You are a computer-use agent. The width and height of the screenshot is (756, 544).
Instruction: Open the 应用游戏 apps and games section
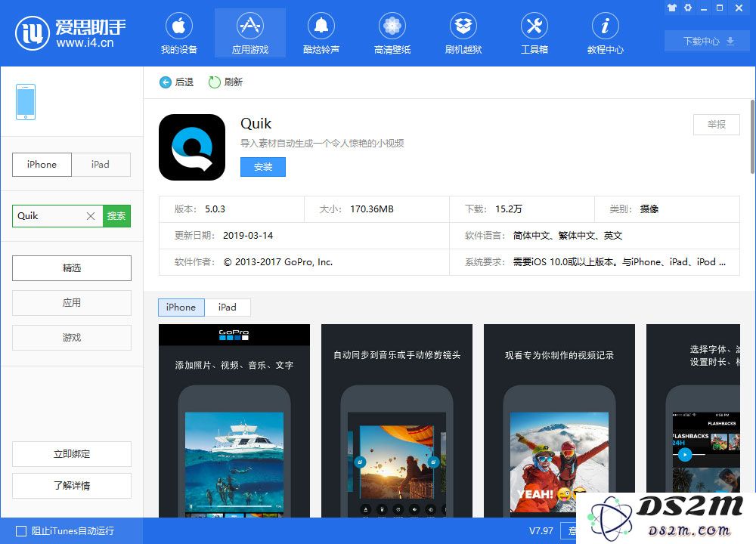point(250,33)
